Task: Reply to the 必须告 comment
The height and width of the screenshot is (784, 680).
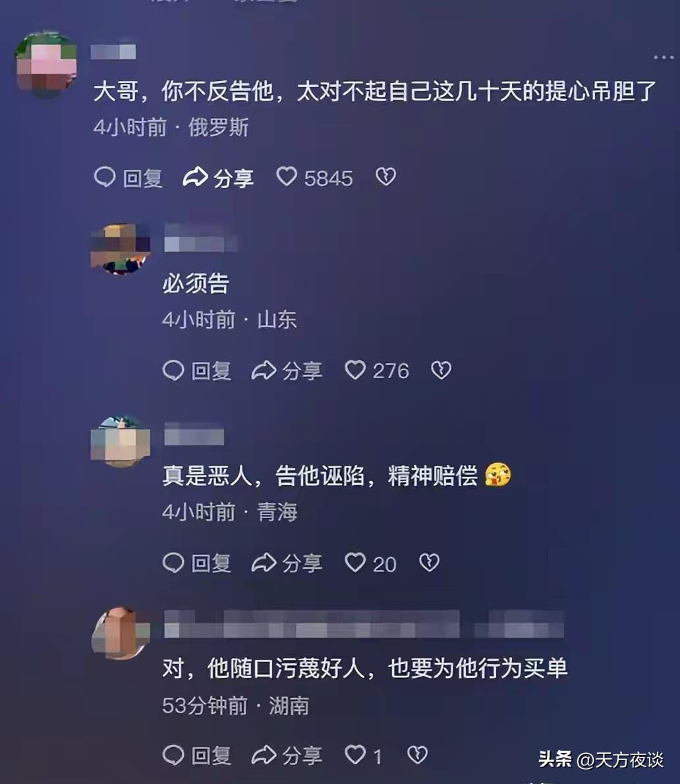Action: (197, 370)
